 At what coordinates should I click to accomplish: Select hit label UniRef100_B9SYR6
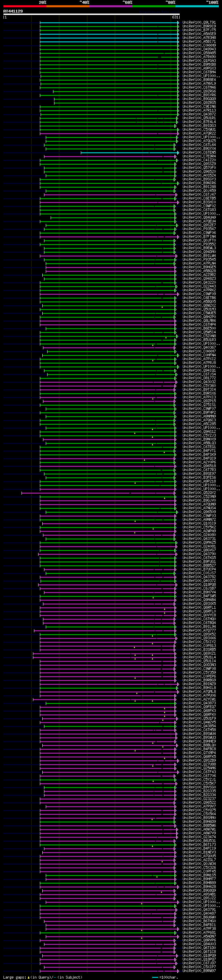[199, 95]
